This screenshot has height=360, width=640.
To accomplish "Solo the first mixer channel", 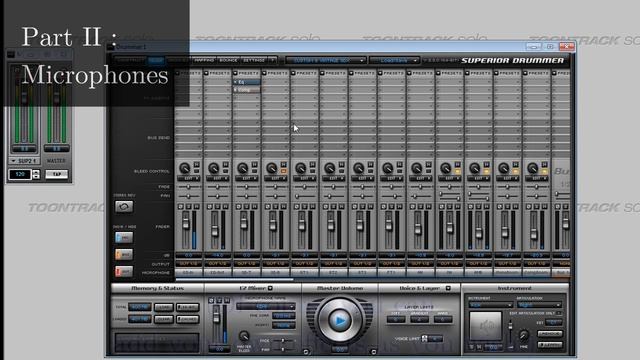I will (189, 207).
